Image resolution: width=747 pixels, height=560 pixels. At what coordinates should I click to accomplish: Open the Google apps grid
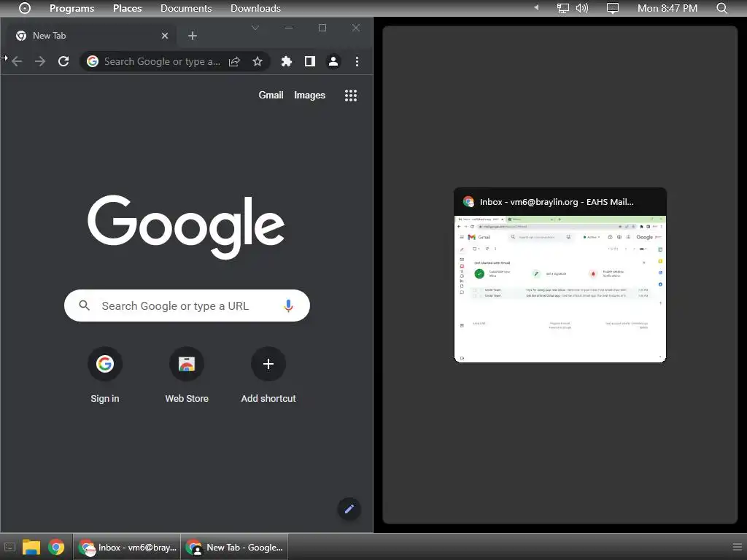[x=351, y=96]
